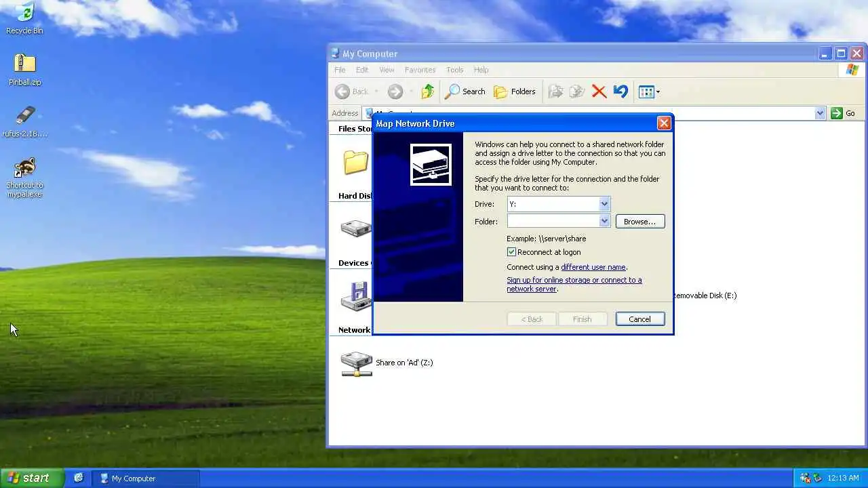Select the rufus-2.18 desktop icon

point(24,121)
